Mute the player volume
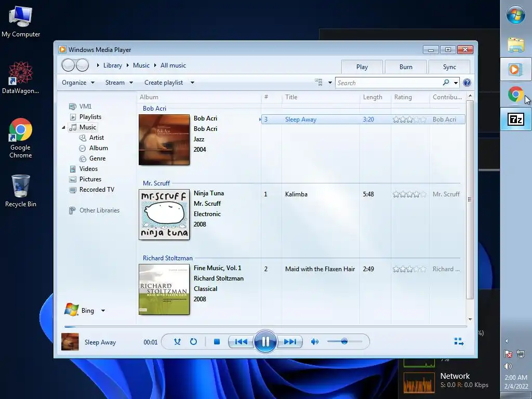This screenshot has height=399, width=532. pyautogui.click(x=314, y=342)
